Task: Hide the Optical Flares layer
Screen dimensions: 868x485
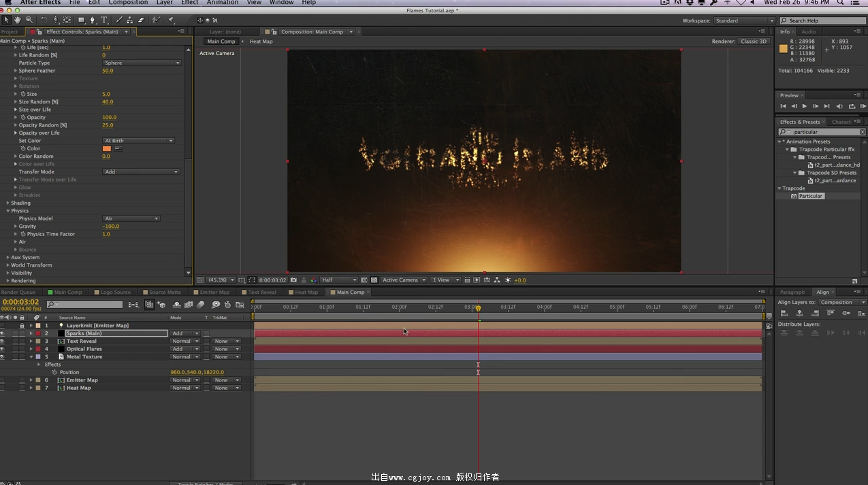Action: (x=2, y=349)
